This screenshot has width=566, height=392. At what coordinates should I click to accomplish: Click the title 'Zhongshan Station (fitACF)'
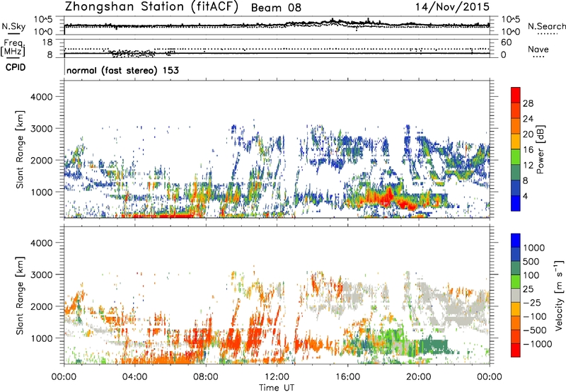click(x=151, y=7)
